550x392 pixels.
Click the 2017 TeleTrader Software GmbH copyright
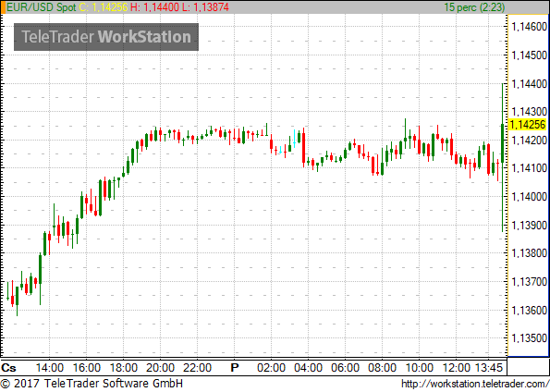tap(92, 384)
